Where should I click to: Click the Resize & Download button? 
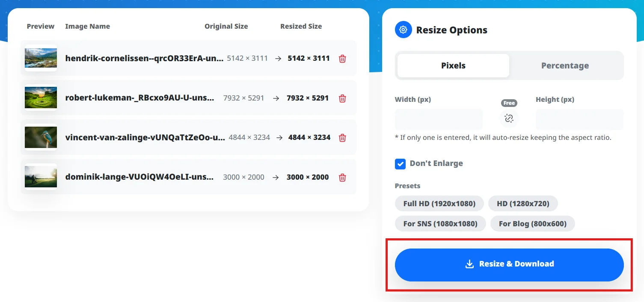point(509,264)
